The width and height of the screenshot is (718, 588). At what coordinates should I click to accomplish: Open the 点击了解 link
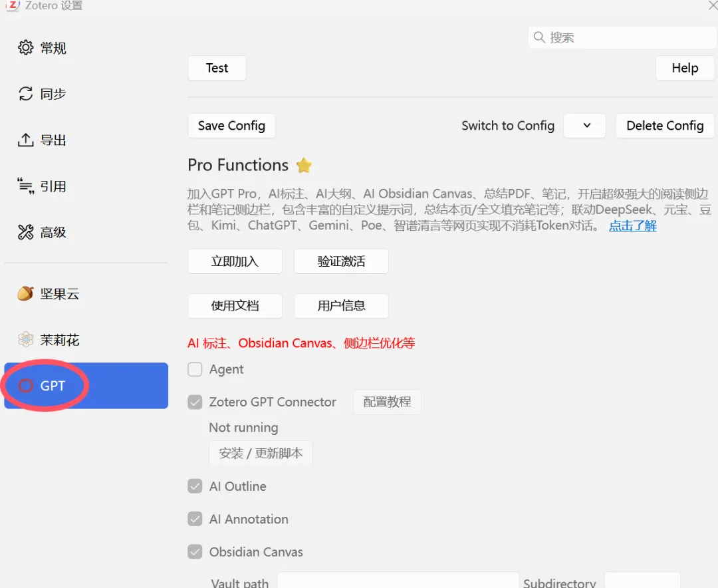coord(633,225)
